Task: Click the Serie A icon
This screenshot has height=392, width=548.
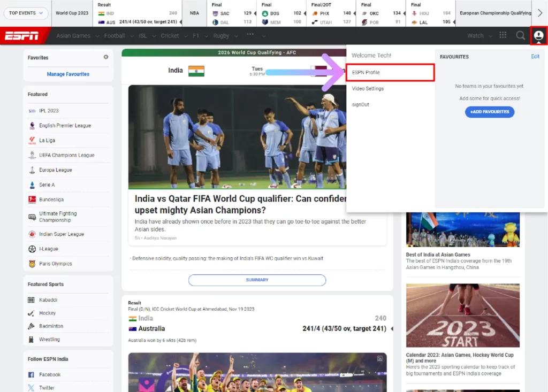Action: [x=32, y=185]
